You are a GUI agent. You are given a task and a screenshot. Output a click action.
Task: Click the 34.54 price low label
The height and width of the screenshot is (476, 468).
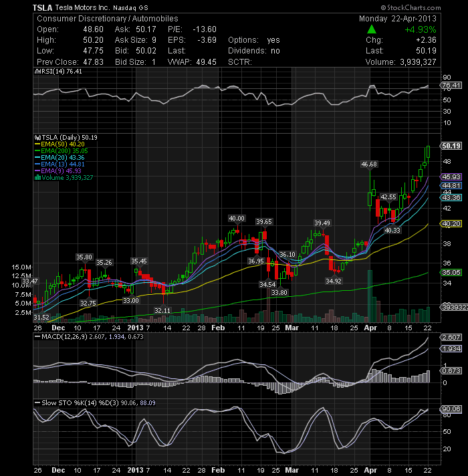pos(267,284)
